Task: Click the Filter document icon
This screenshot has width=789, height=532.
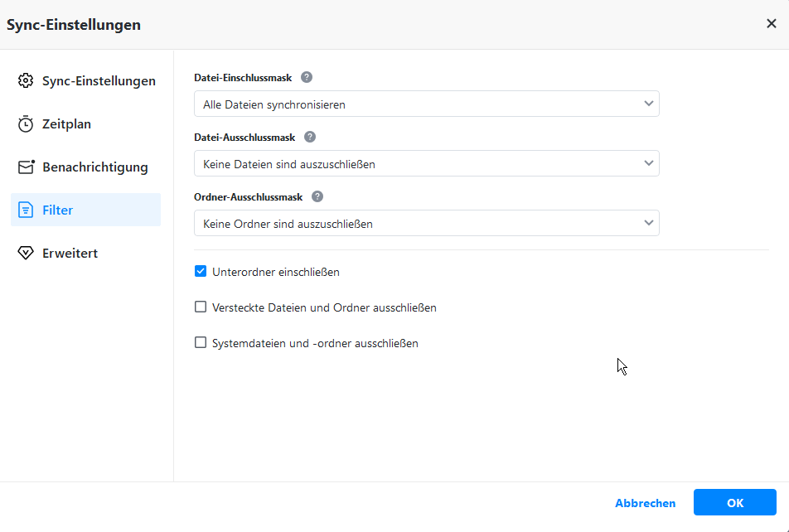Action: [x=26, y=210]
